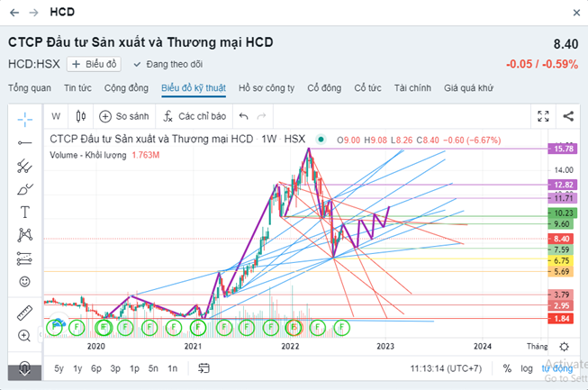588x390 pixels.
Task: Select the 3p time range
Action: pos(115,368)
